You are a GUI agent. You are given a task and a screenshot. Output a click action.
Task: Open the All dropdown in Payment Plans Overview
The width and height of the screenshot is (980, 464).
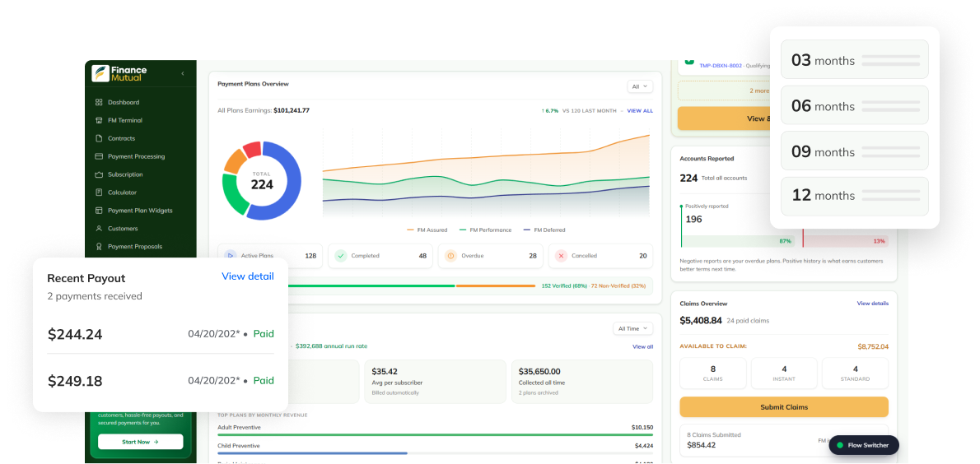640,87
